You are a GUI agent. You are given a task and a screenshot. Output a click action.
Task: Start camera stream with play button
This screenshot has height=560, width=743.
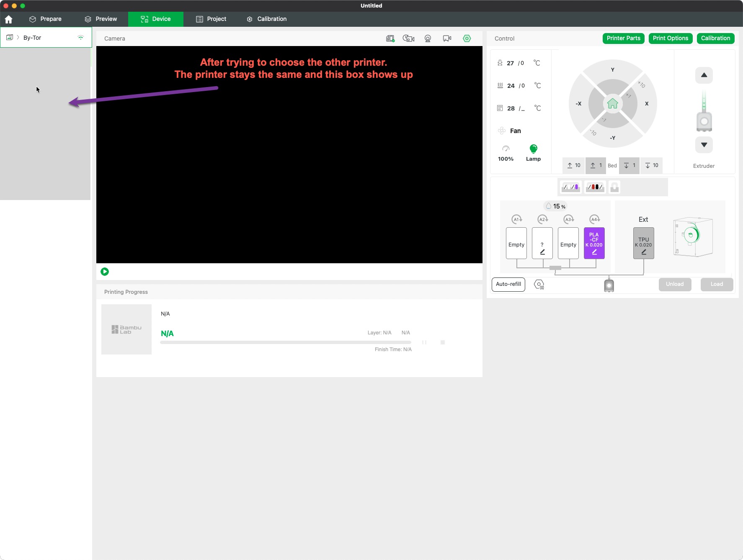pos(105,272)
